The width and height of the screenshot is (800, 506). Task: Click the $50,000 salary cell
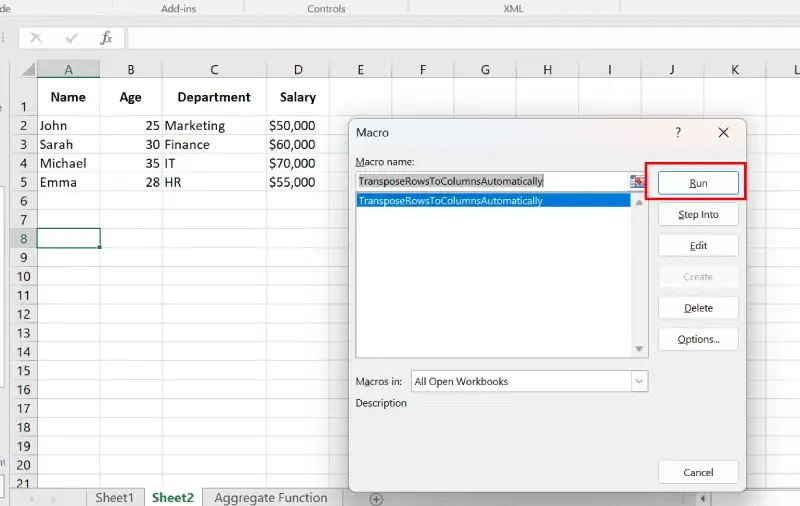click(x=298, y=125)
